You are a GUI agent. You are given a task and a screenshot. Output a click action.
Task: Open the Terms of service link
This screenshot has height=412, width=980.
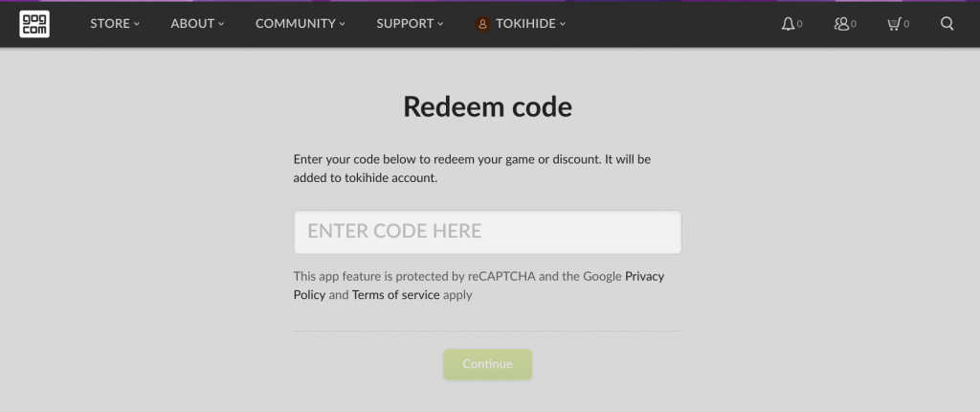[395, 295]
